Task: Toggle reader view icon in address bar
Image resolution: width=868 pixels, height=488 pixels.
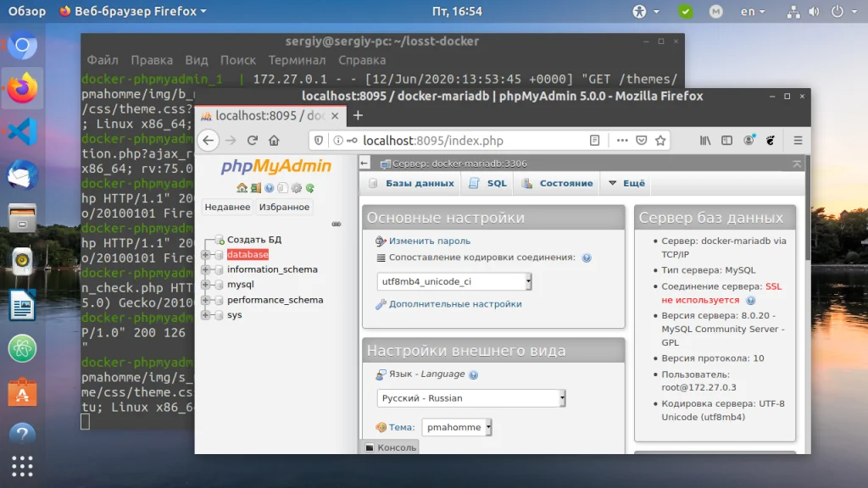Action: tap(594, 141)
